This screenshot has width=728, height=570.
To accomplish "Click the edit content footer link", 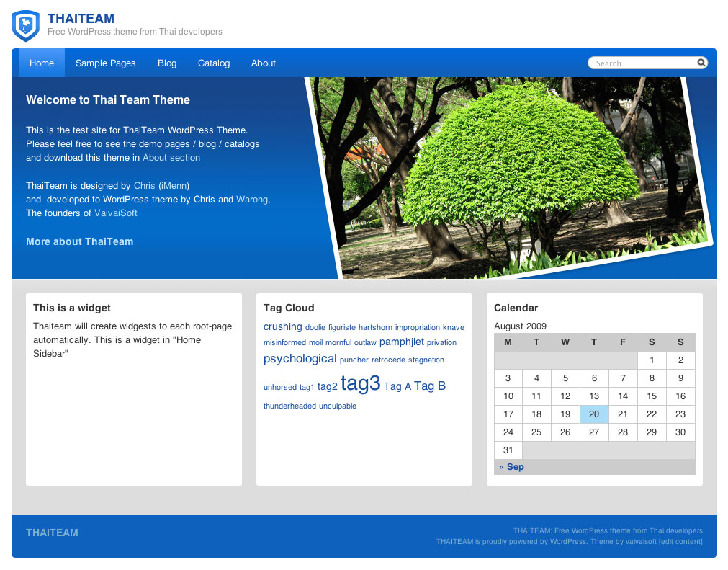I will point(680,542).
